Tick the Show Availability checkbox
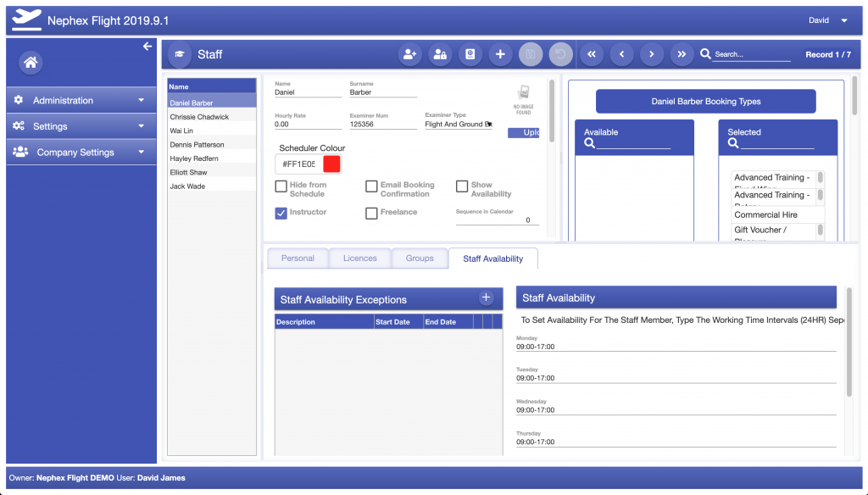868x495 pixels. (x=462, y=186)
